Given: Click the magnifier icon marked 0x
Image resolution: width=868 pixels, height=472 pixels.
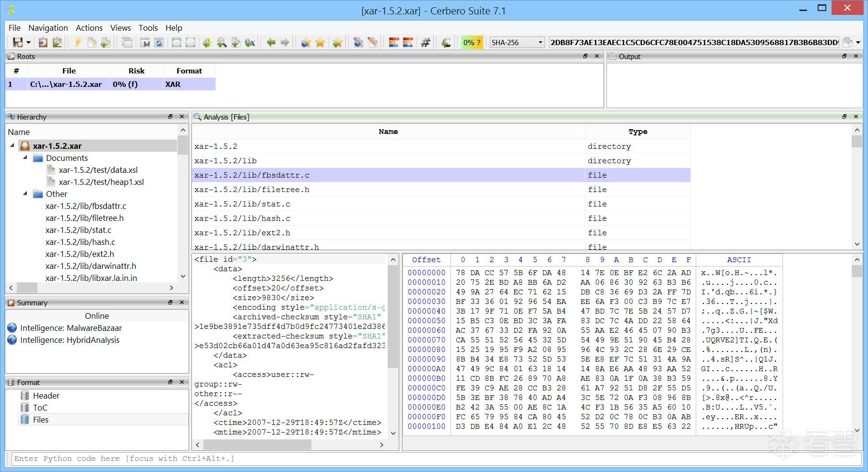Looking at the screenshot, I should click(x=250, y=43).
